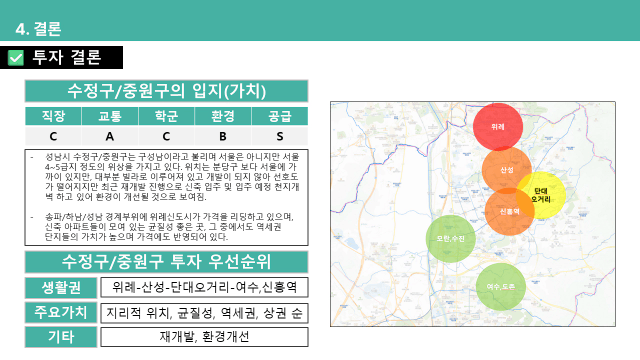Click the grade C cell under 직장
The width and height of the screenshot is (640, 360).
53,136
